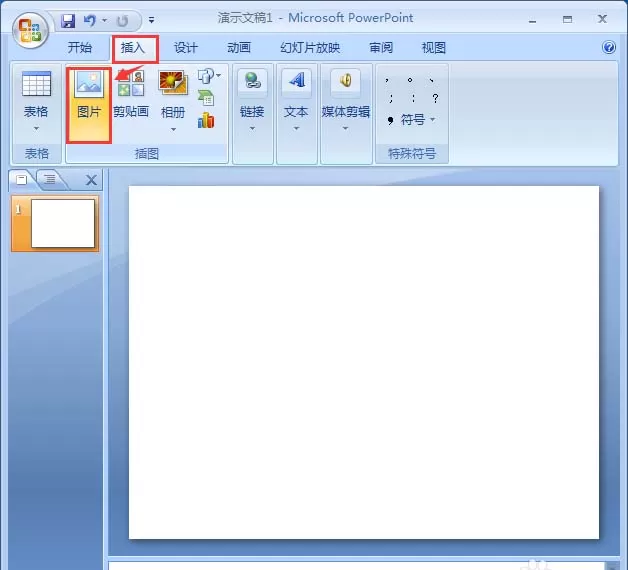Redo the last action
Viewport: 628px width, 570px height.
pyautogui.click(x=122, y=21)
